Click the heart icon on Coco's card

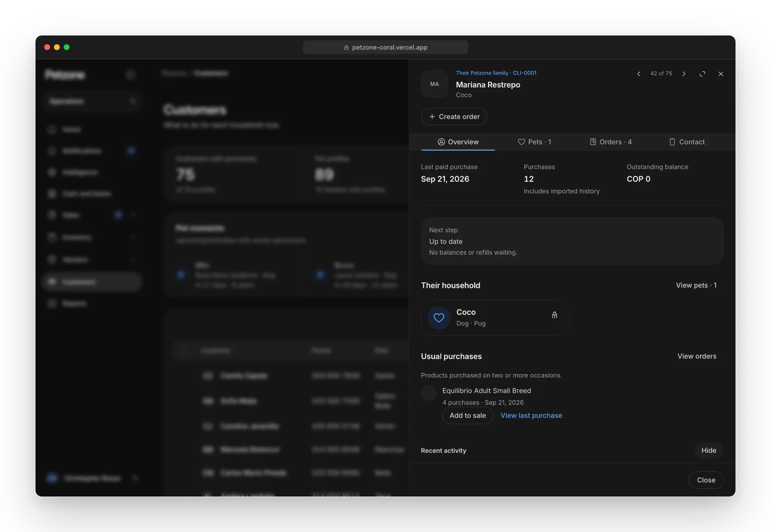tap(439, 317)
